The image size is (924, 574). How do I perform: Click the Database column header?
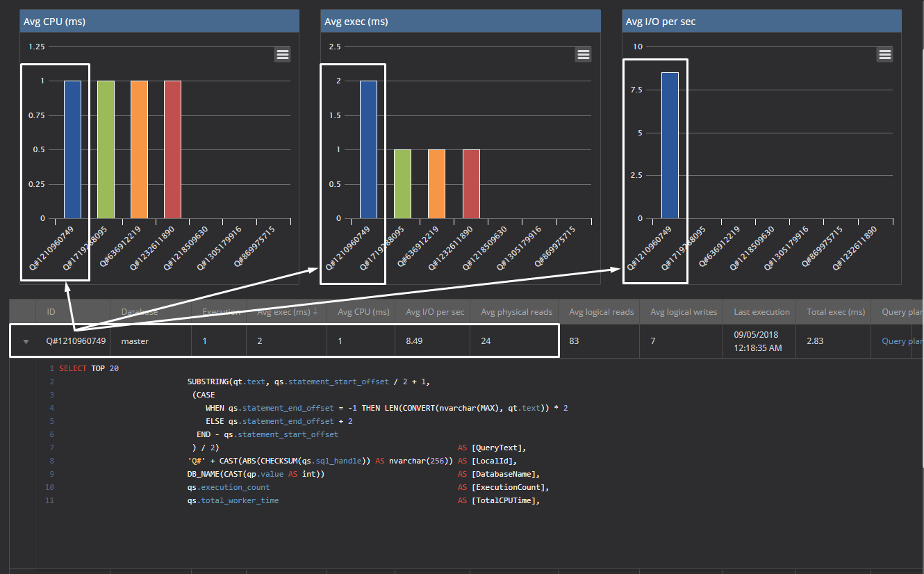pos(141,311)
